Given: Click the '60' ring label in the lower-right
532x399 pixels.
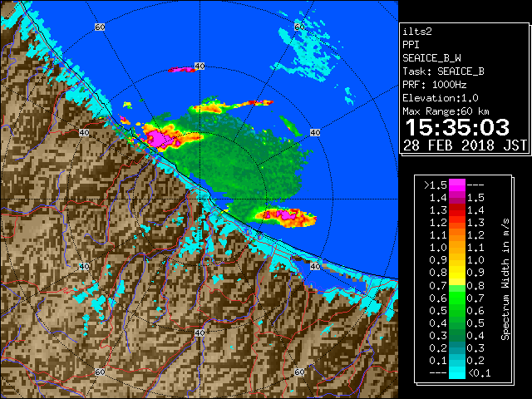Looking at the screenshot, I should [299, 372].
